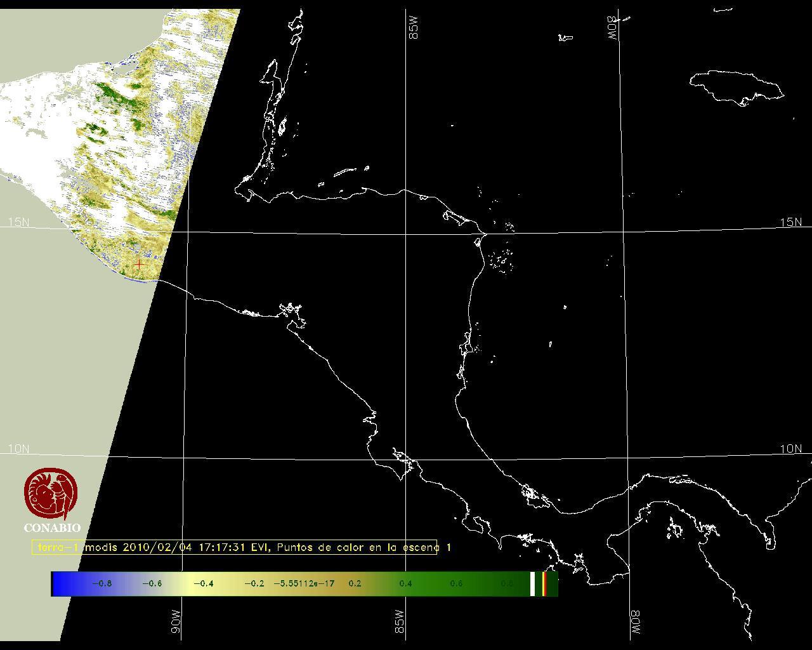Click the 0.4 green value on scale
The height and width of the screenshot is (650, 812).
[405, 583]
